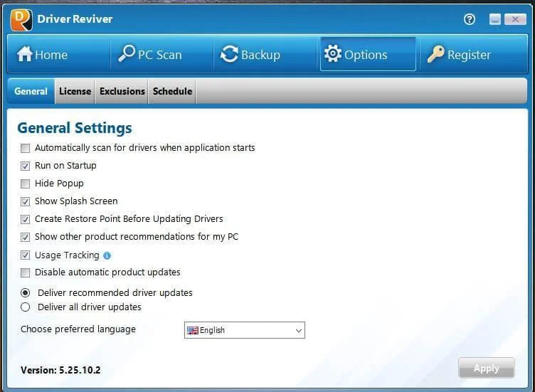
Task: Click the magnifier icon beside PC Scan
Action: 127,53
